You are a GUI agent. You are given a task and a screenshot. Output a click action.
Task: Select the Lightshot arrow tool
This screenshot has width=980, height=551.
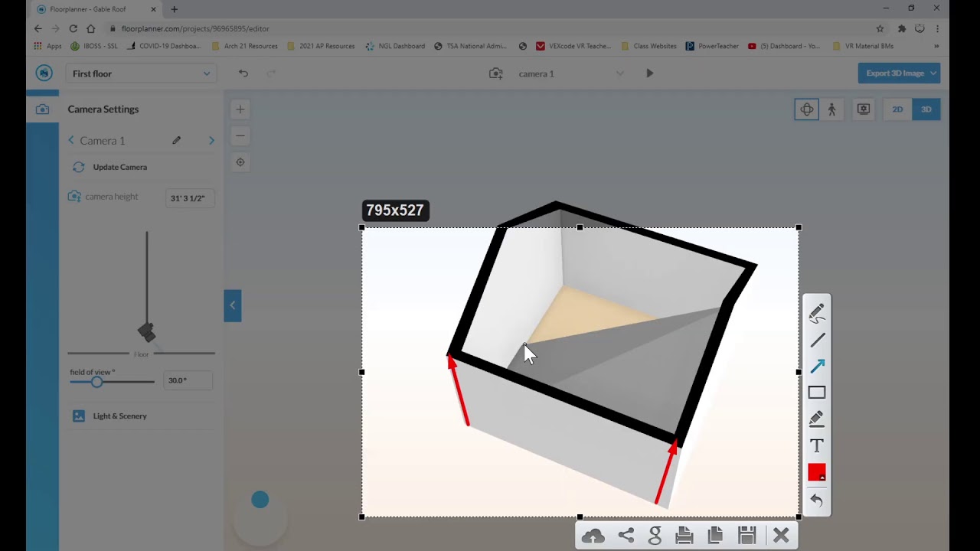point(816,366)
